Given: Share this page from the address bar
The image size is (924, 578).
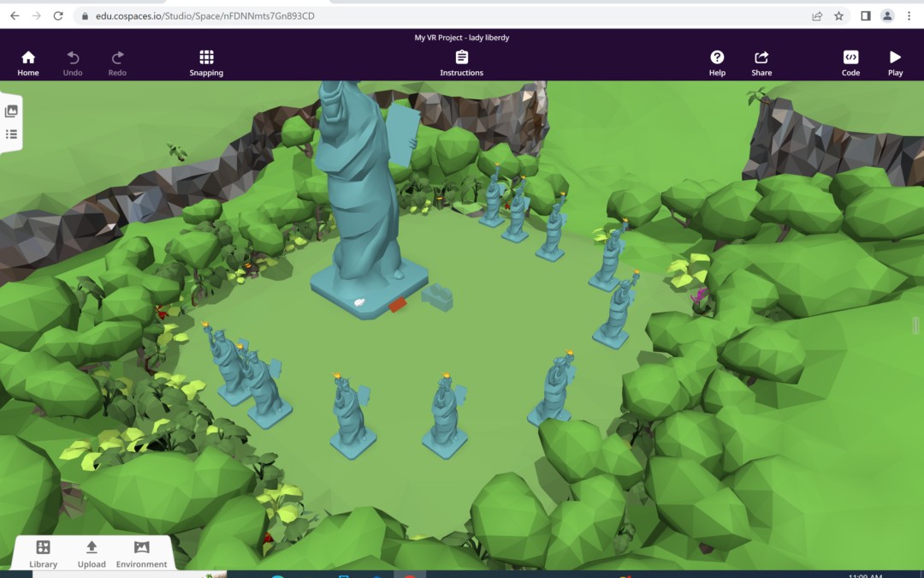Looking at the screenshot, I should [x=817, y=16].
